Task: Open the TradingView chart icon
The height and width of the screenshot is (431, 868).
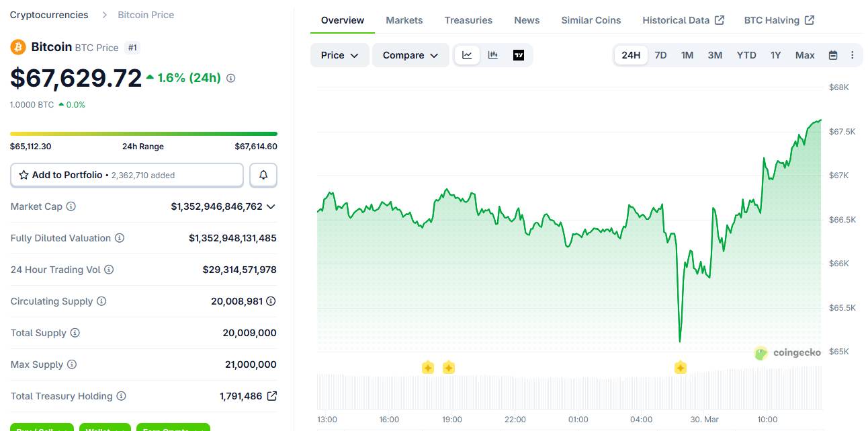Action: click(x=518, y=55)
